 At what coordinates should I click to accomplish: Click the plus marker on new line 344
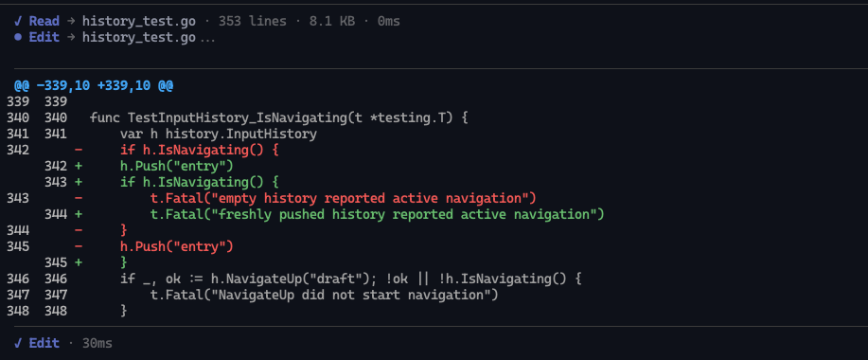click(78, 214)
